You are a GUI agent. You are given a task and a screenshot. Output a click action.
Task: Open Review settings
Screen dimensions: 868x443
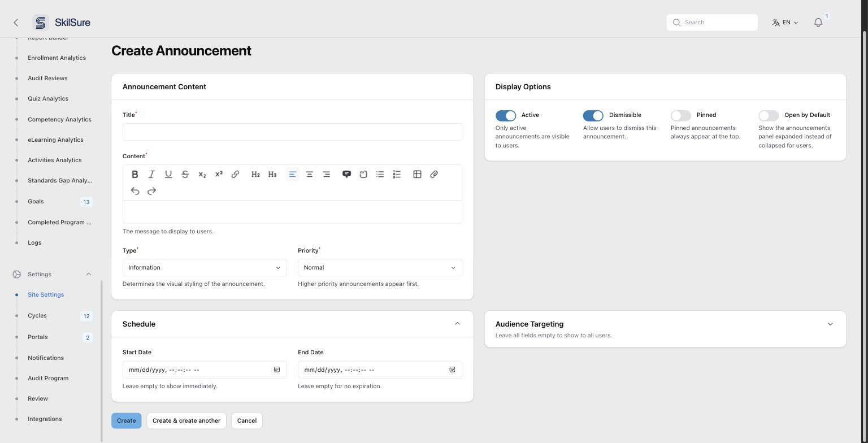click(38, 398)
